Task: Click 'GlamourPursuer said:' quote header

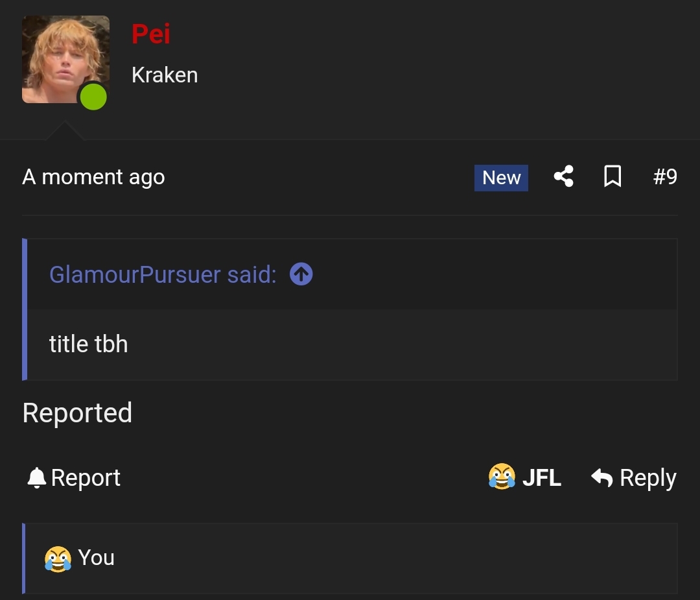Action: [163, 274]
